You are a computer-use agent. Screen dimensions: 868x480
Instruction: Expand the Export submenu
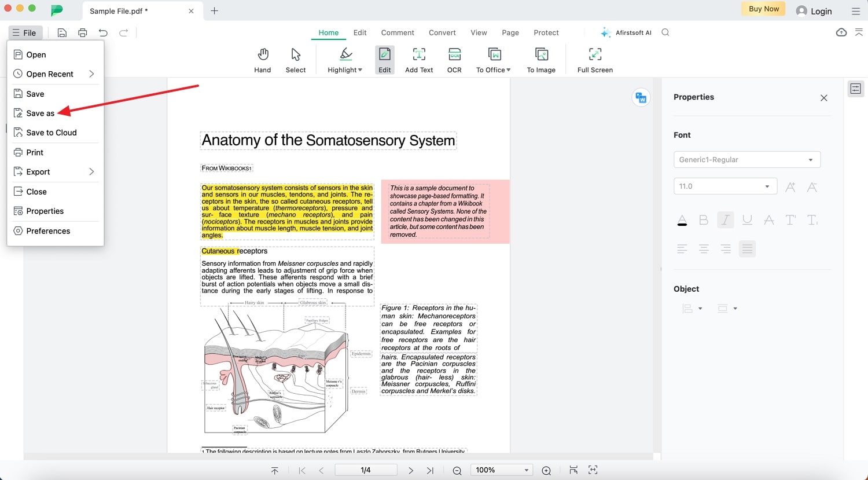click(x=91, y=171)
